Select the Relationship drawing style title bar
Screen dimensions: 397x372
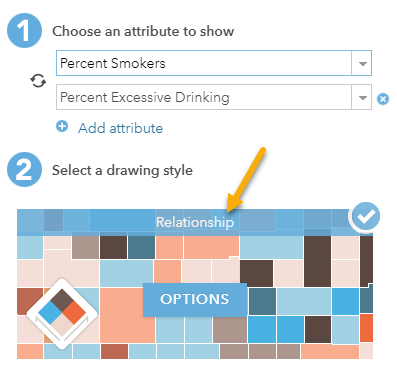pos(195,222)
